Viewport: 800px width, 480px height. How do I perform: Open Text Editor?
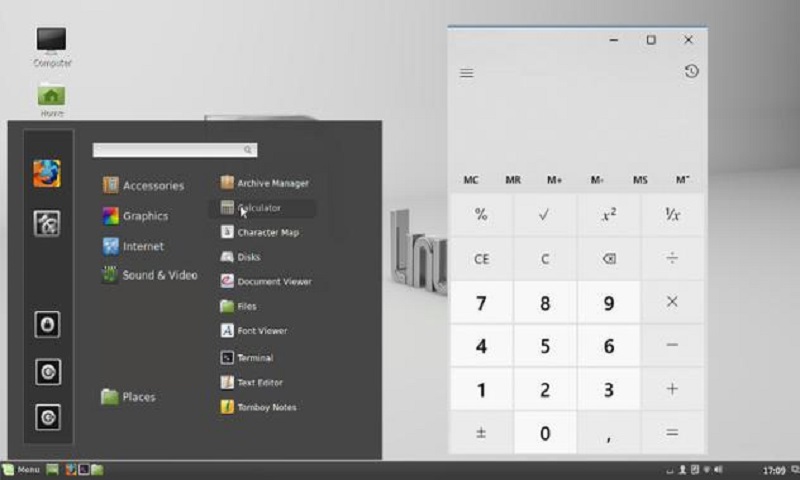[251, 382]
